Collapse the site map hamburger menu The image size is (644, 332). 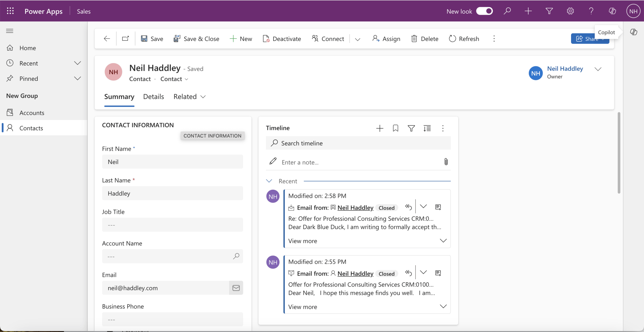pyautogui.click(x=10, y=31)
